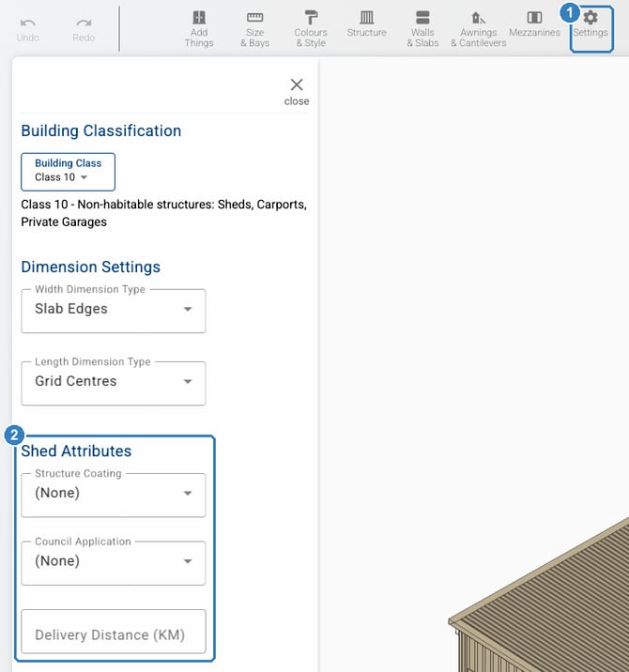Click the Redo arrow icon
This screenshot has width=629, height=672.
coord(84,23)
